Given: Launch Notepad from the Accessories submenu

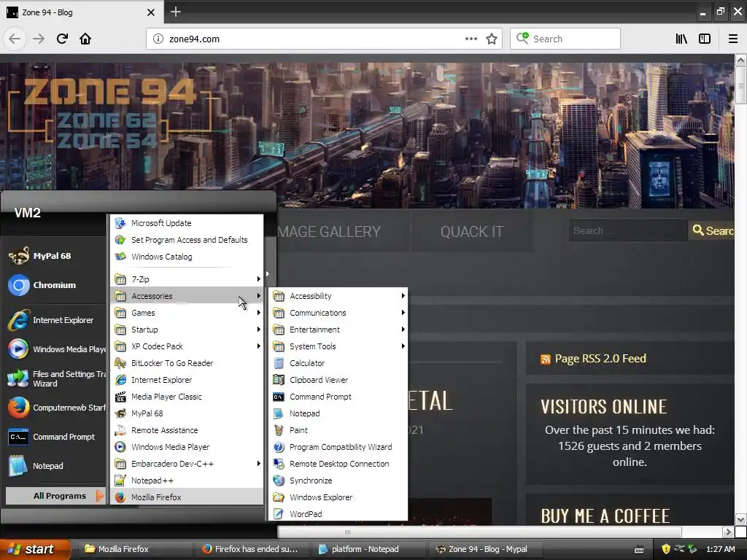Looking at the screenshot, I should point(338,413).
